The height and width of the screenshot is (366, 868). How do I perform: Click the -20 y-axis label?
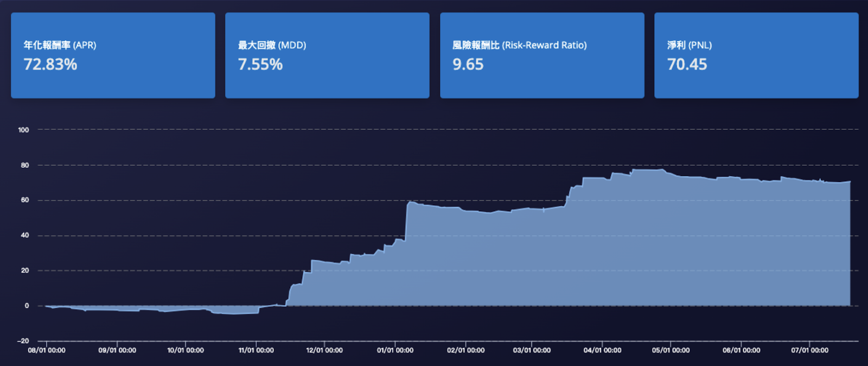23,341
